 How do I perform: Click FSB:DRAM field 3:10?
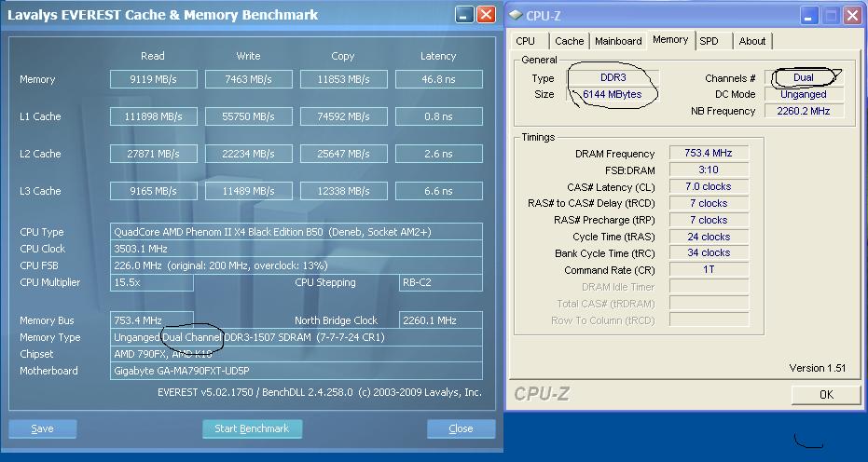click(x=710, y=170)
